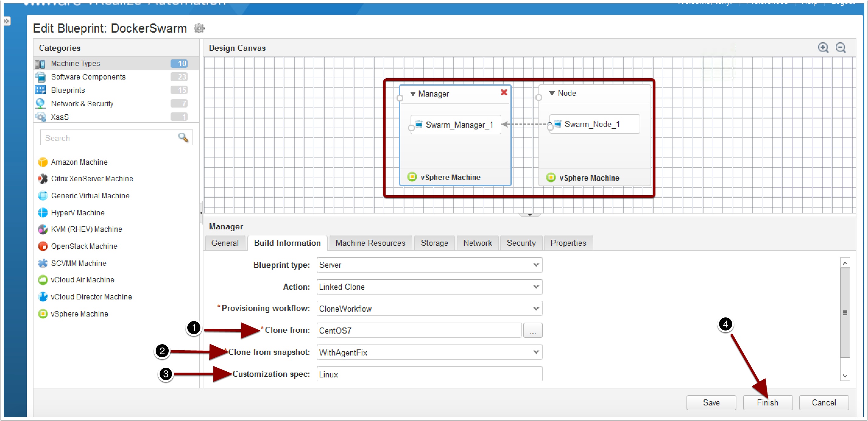Viewport: 868px width, 421px height.
Task: Click the Blueprints category icon
Action: [41, 90]
